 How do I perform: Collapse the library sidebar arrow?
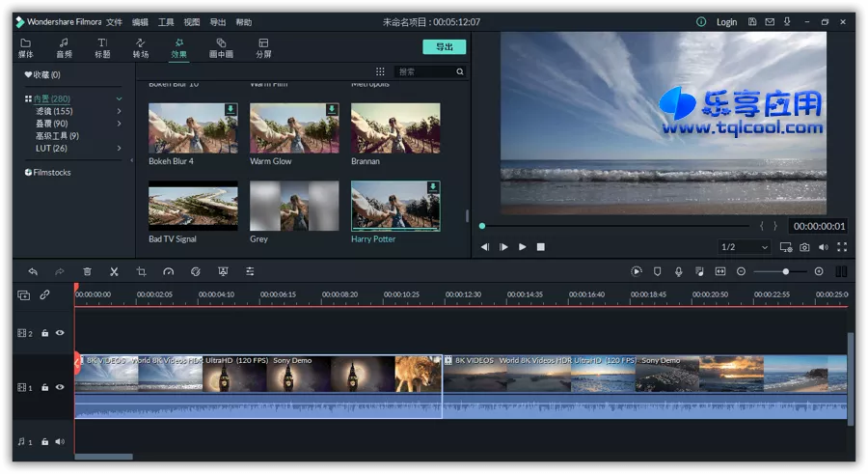132,160
